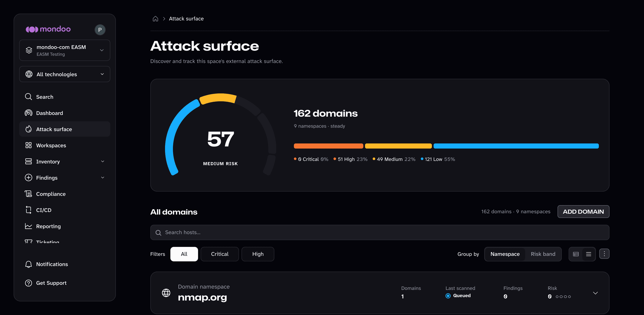Select the All filter
The width and height of the screenshot is (644, 315).
click(184, 254)
